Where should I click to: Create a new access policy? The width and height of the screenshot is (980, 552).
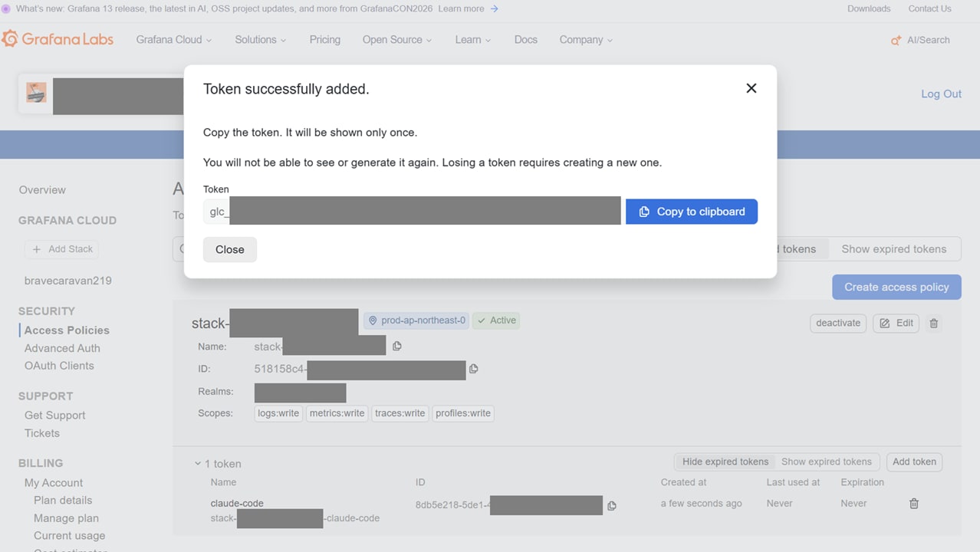(x=896, y=287)
